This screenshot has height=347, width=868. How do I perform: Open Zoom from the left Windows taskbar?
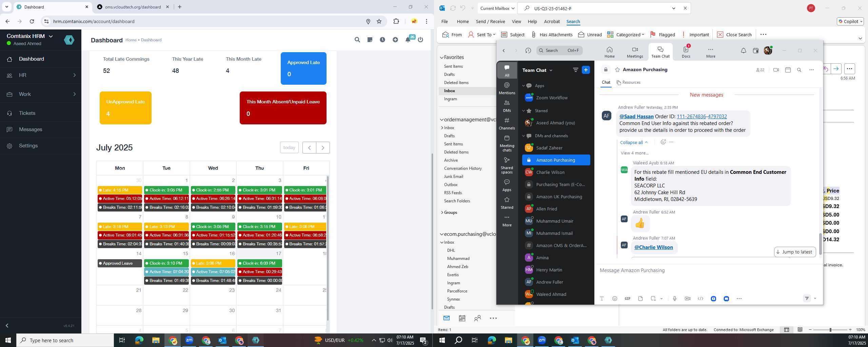tap(189, 340)
